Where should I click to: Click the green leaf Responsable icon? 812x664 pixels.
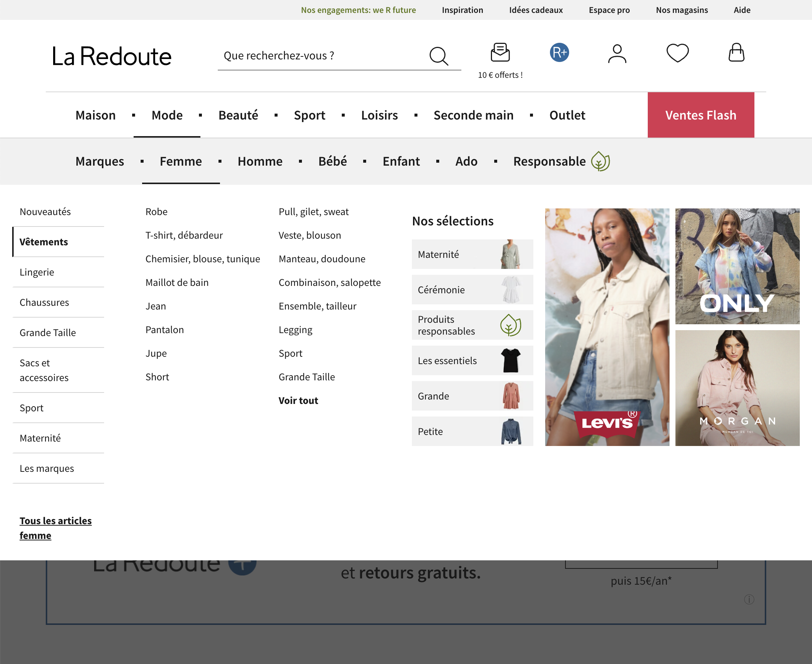(600, 162)
